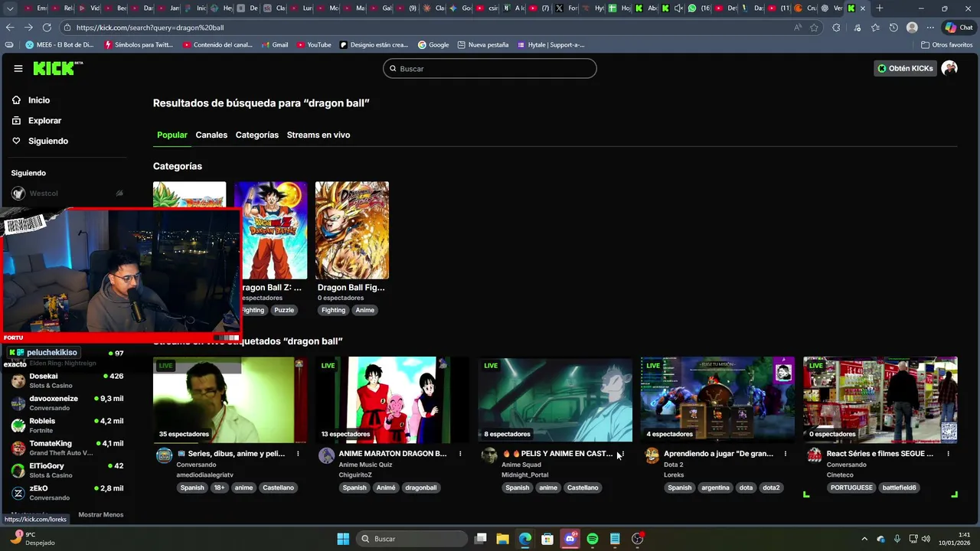
Task: Click ChiguiritoZ channel avatar
Action: [x=327, y=456]
